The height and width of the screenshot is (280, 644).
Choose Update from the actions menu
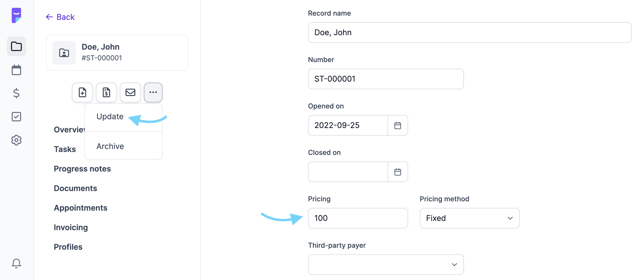point(110,117)
